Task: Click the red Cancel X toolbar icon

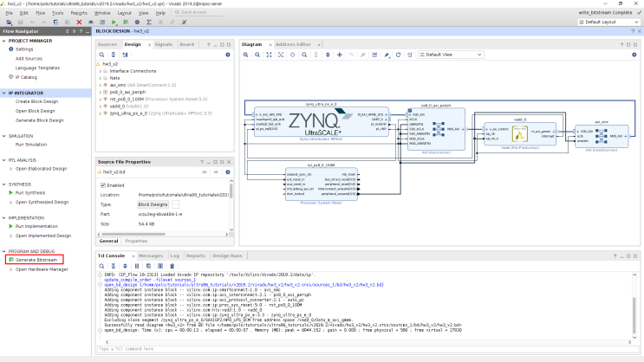Action: 80,22
